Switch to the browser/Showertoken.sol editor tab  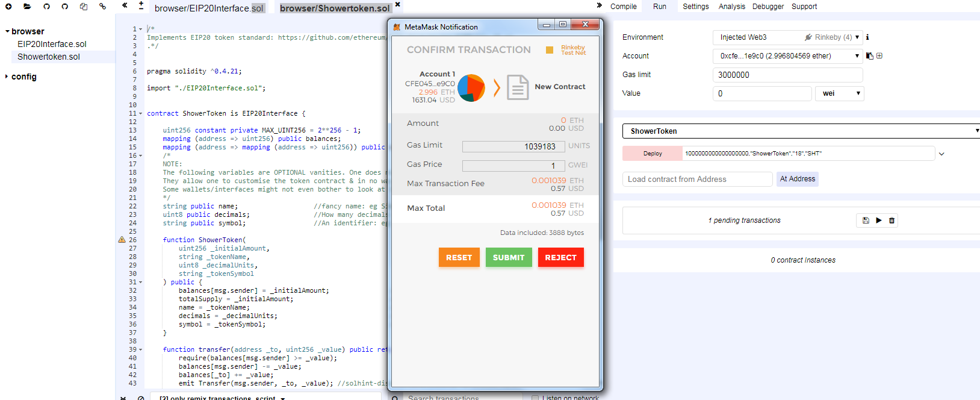(335, 8)
